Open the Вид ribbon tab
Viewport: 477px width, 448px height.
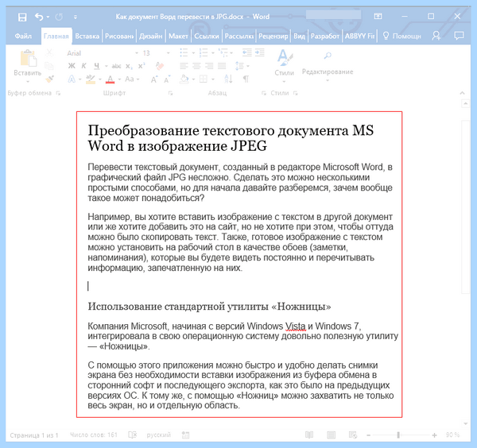[299, 37]
